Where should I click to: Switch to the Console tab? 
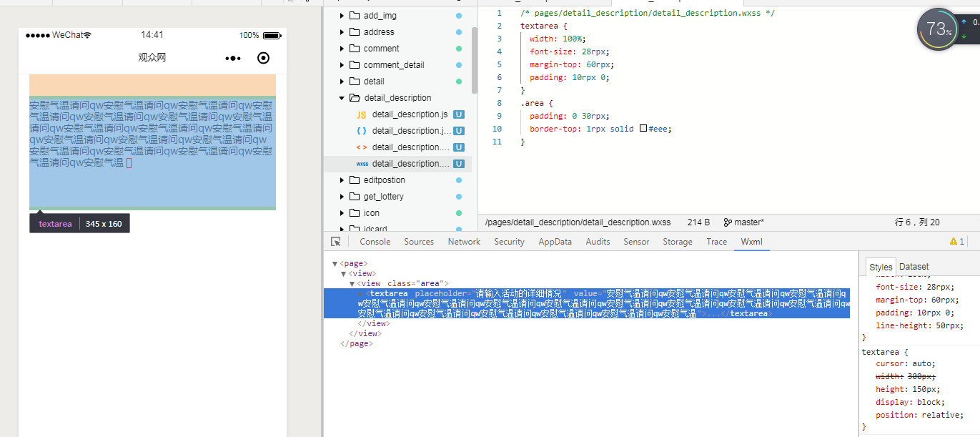375,242
